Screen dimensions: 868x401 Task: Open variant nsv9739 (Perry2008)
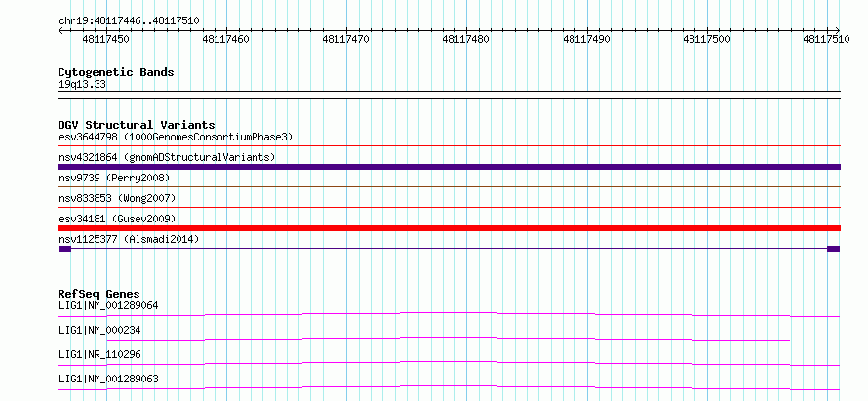tap(114, 178)
